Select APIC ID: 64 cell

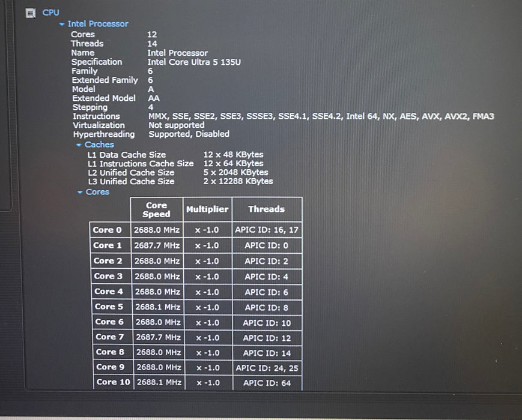267,383
